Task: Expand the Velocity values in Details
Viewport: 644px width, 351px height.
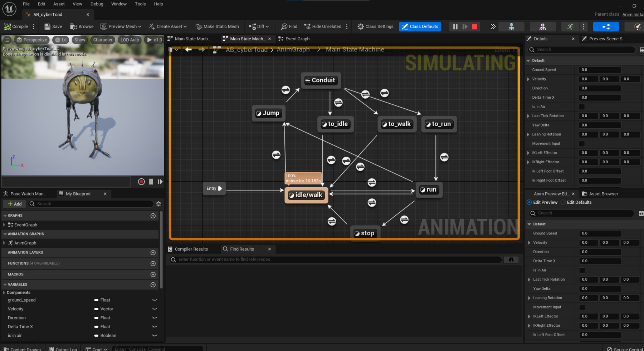Action: tap(528, 79)
